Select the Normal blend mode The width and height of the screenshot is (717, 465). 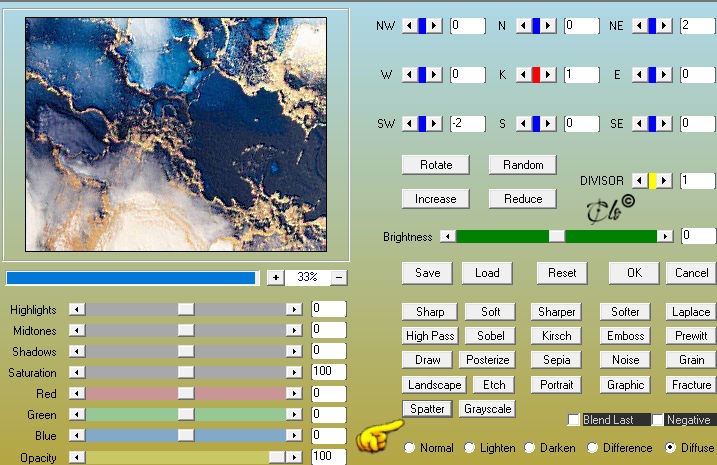click(409, 448)
